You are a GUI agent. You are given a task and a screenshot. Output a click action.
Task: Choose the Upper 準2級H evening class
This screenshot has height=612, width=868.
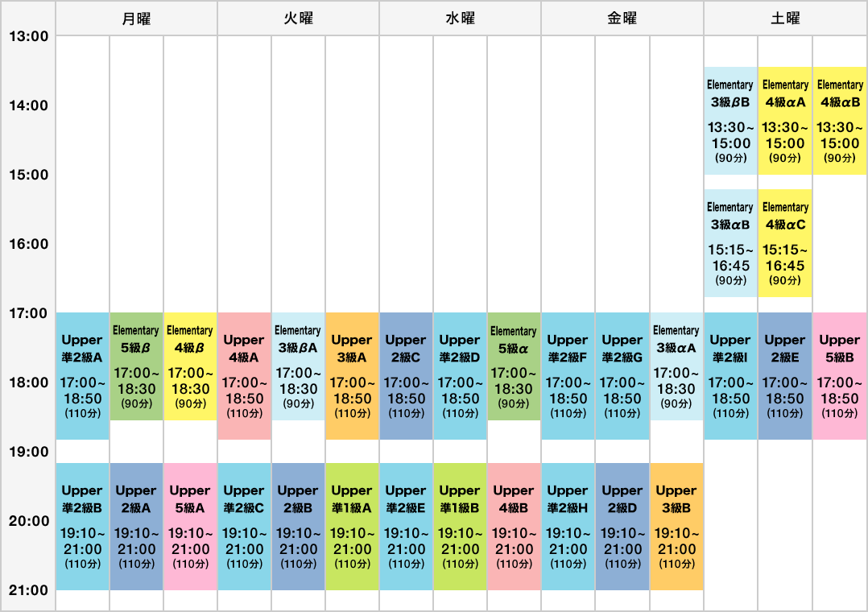[x=568, y=527]
